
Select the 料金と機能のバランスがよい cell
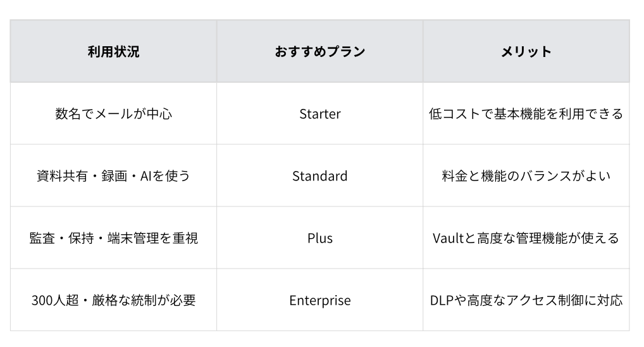[526, 176]
